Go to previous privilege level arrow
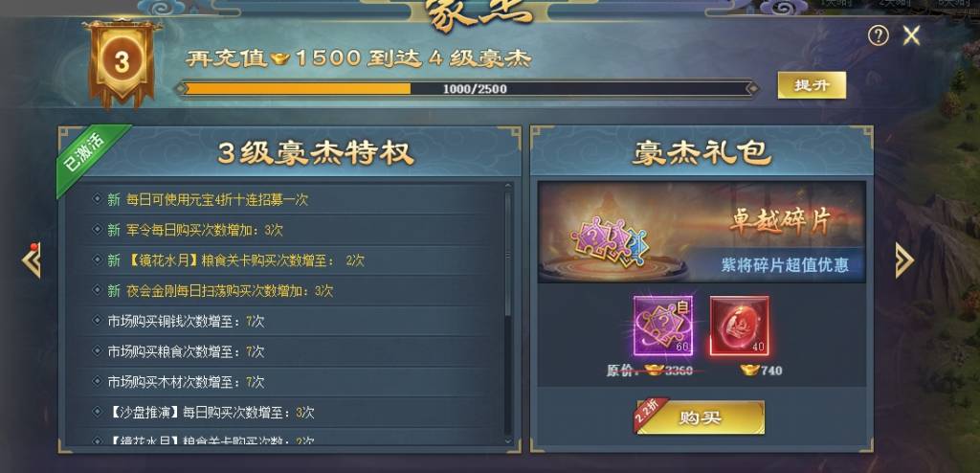Image resolution: width=980 pixels, height=473 pixels. 32,259
